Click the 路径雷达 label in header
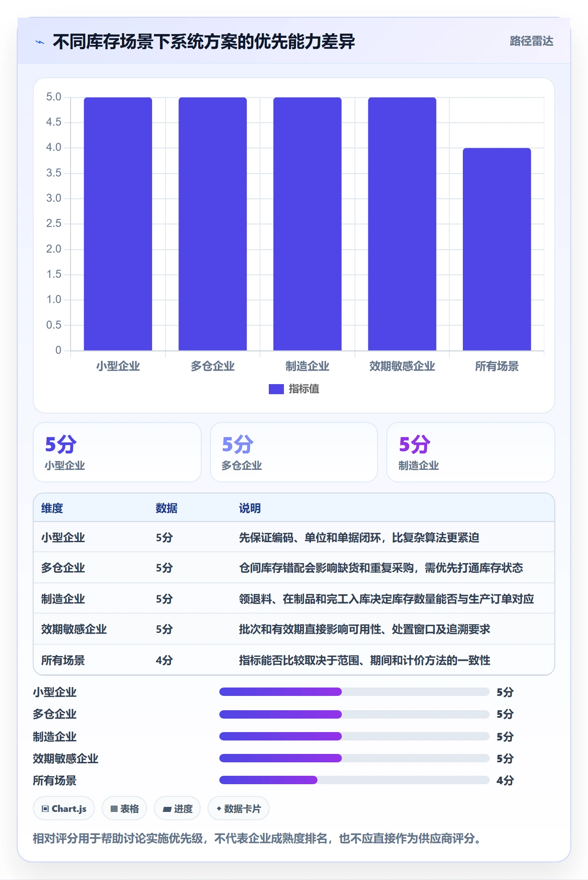Screen dimensions: 588x880 tap(531, 41)
